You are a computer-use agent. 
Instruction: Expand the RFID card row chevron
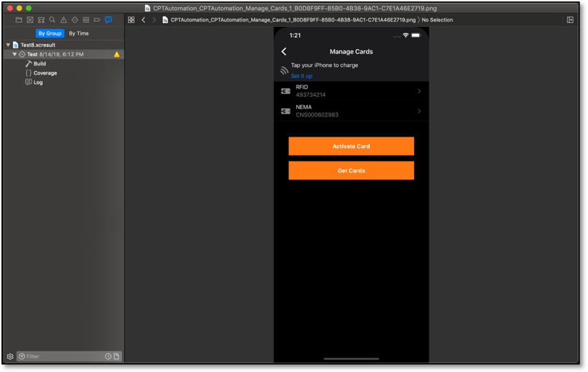click(419, 91)
